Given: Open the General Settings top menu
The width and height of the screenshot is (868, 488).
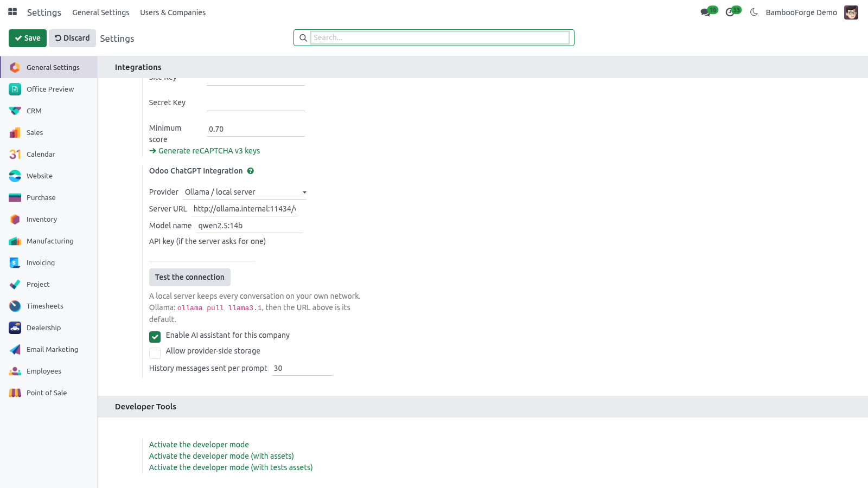Looking at the screenshot, I should (x=101, y=12).
